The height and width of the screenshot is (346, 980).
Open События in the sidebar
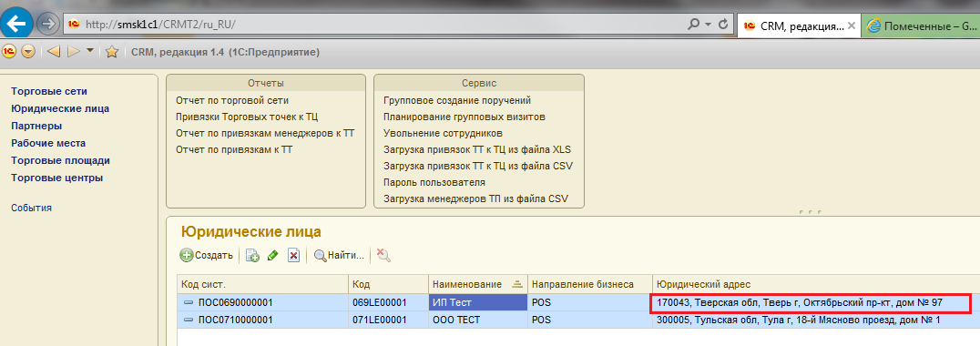(x=31, y=208)
